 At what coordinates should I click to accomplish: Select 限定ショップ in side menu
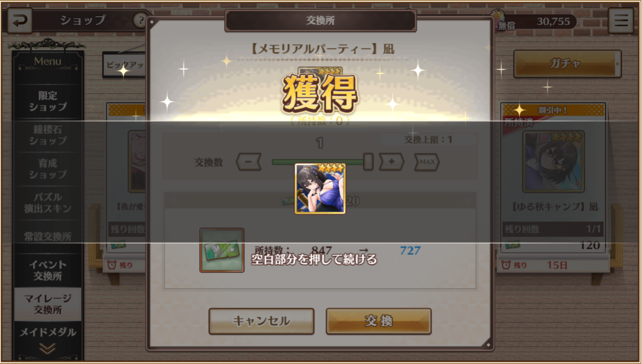coord(47,101)
